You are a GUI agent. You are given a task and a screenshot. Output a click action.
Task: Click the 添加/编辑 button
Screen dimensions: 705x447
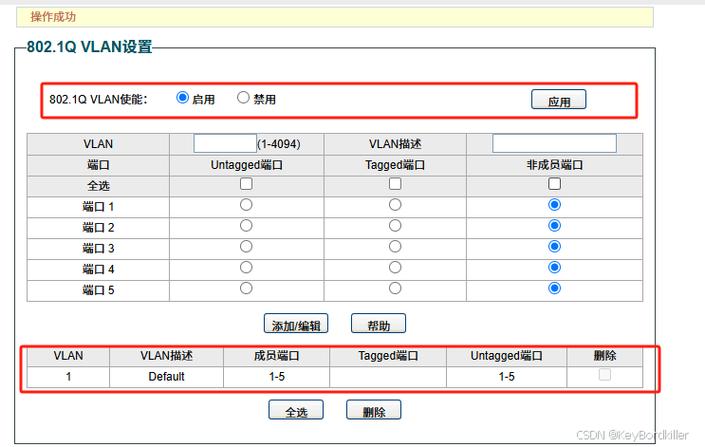click(296, 325)
